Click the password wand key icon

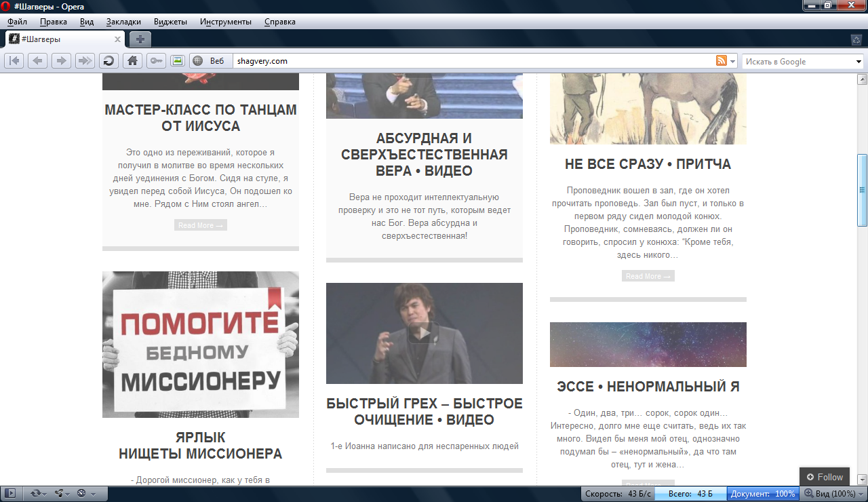click(156, 61)
